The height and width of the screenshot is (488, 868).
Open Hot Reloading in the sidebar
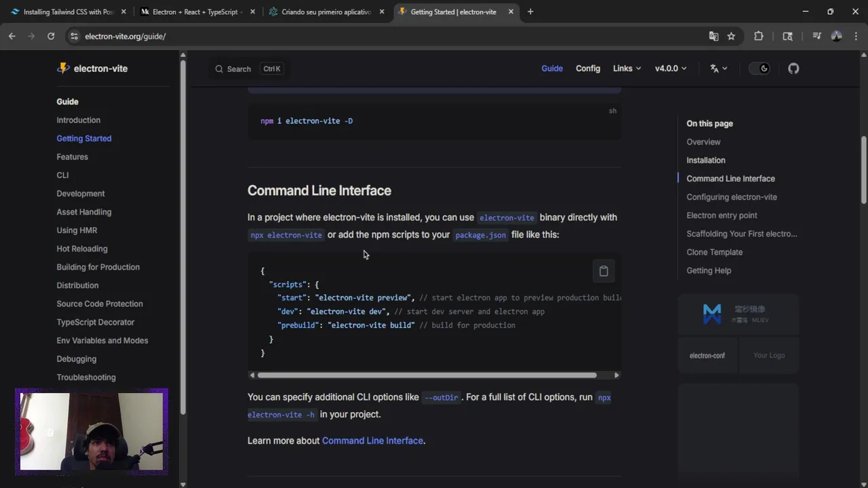click(82, 248)
